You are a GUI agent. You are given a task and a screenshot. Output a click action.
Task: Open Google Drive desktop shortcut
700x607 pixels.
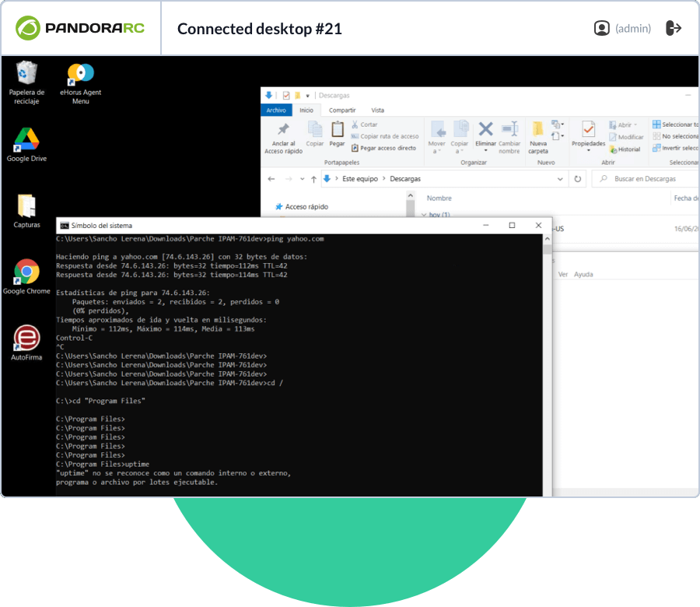[x=26, y=145]
